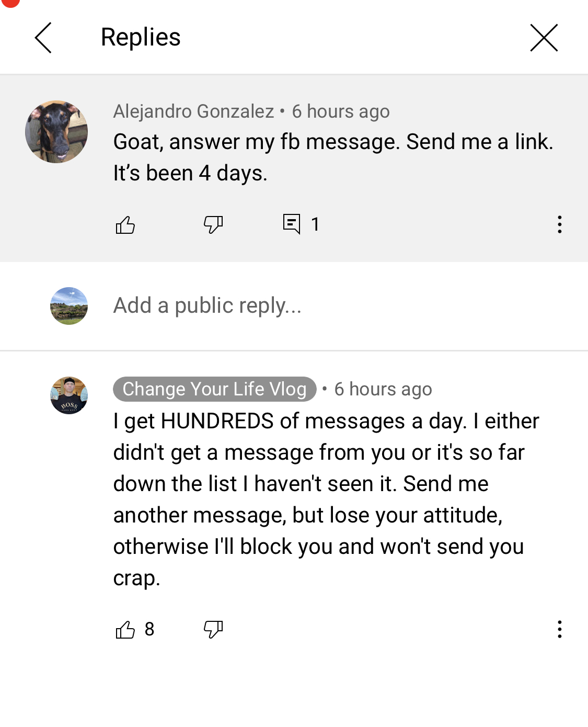588x727 pixels.
Task: Like the Change Your Life Vlog reply
Action: (125, 629)
